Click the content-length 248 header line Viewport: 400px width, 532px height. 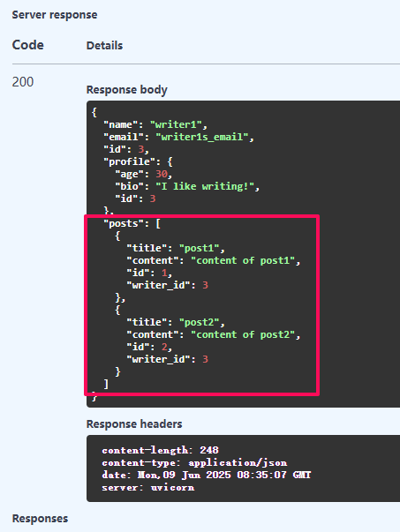pyautogui.click(x=161, y=450)
